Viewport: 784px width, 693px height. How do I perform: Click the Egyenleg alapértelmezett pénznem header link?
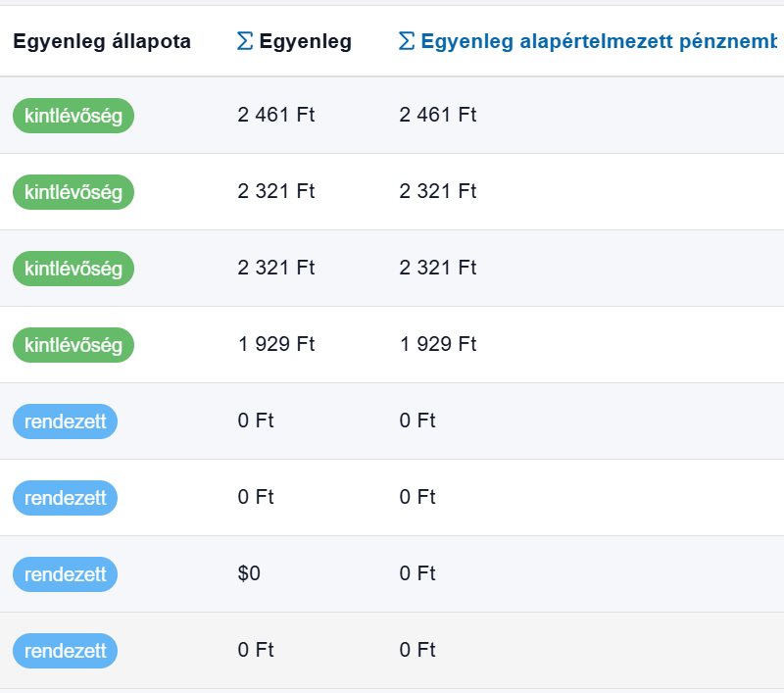pos(598,42)
